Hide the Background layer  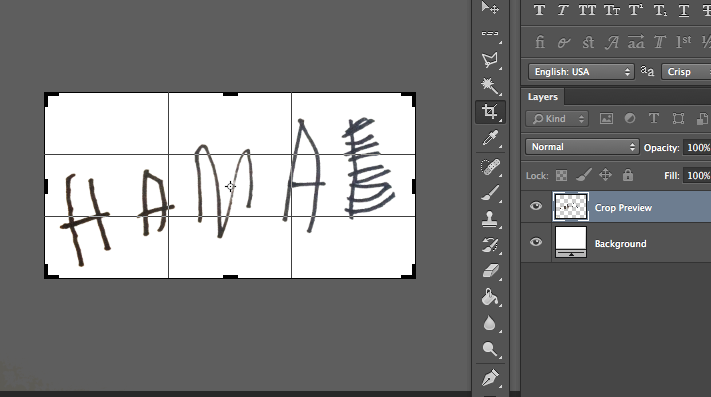[x=536, y=242]
